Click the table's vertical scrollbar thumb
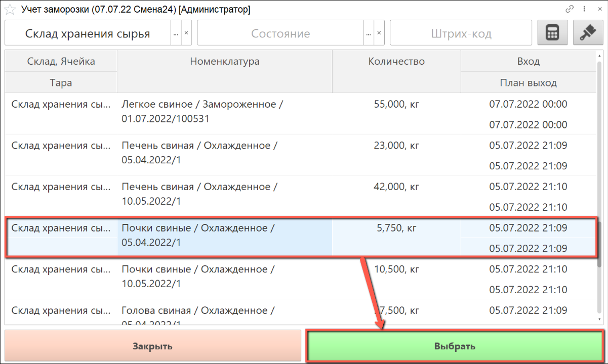608x364 pixels. (x=599, y=244)
